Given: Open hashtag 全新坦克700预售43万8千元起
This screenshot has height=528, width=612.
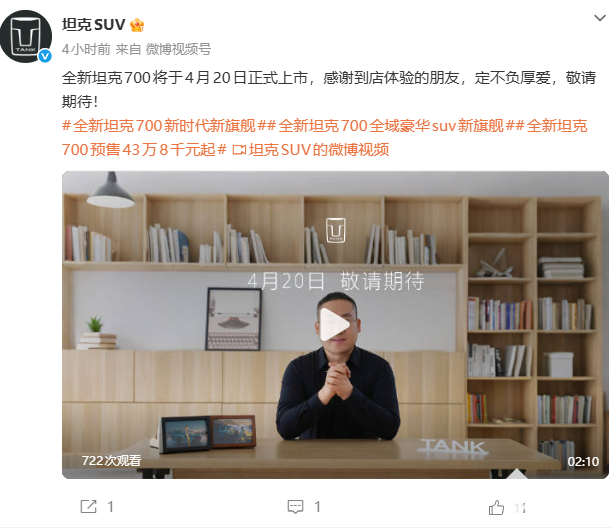Looking at the screenshot, I should click(324, 137).
